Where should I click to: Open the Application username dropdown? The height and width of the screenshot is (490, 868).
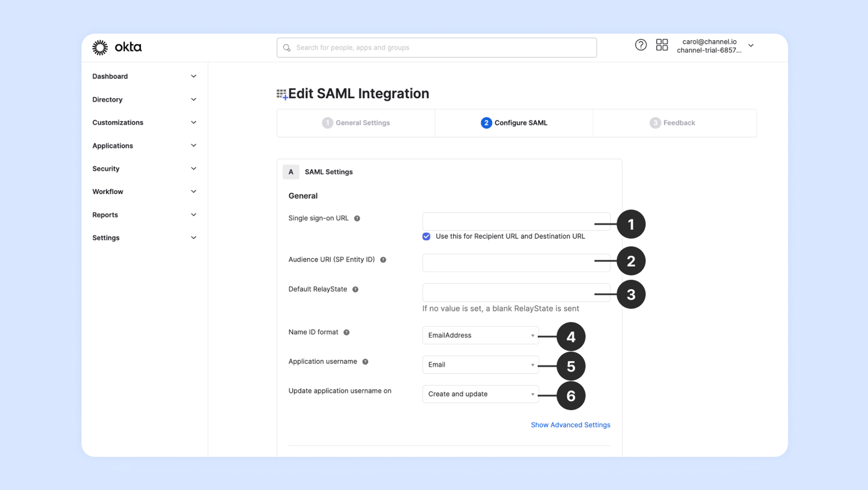pyautogui.click(x=480, y=365)
